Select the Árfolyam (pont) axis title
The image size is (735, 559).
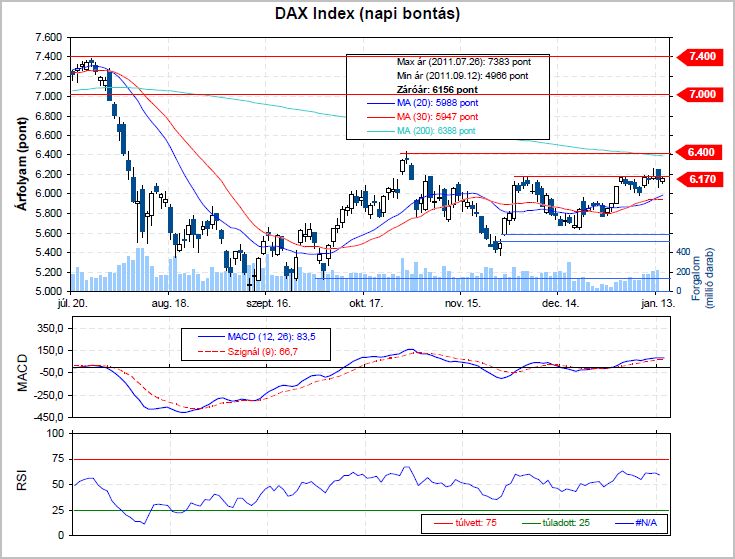(19, 162)
